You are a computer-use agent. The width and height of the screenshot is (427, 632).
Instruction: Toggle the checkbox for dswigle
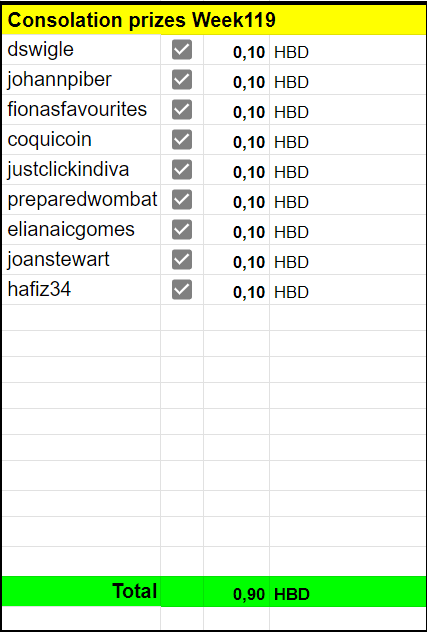pyautogui.click(x=182, y=50)
